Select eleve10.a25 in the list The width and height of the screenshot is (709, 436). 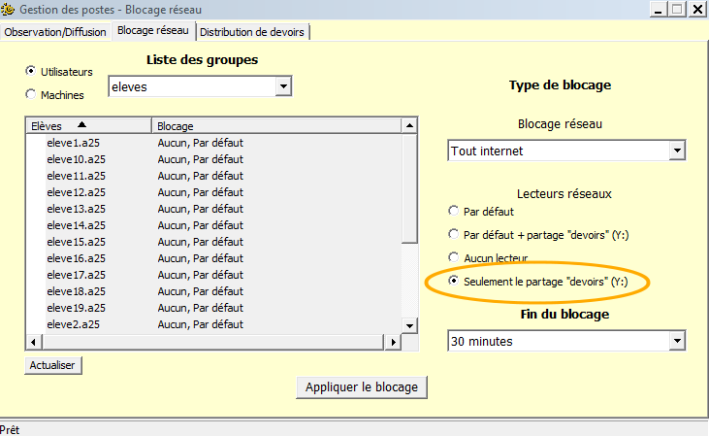click(76, 159)
